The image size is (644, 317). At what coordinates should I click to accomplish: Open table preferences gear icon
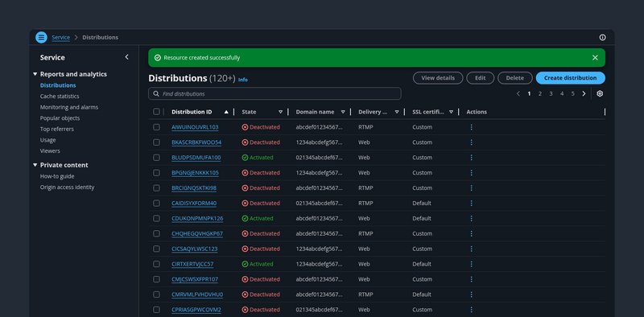click(600, 93)
